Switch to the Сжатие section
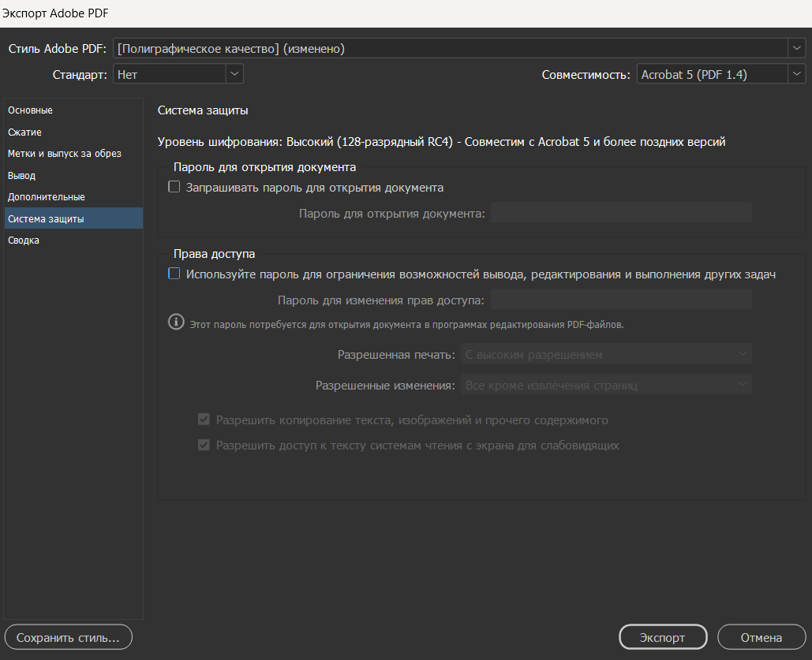The image size is (812, 660). pos(73,132)
